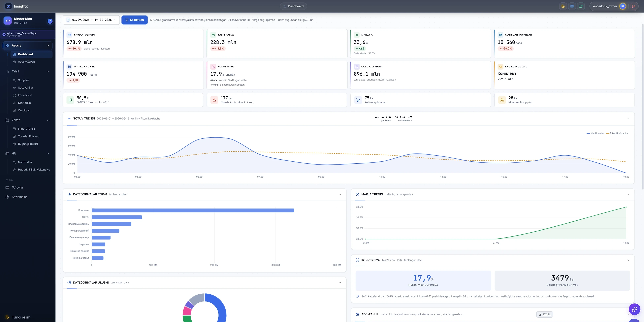The image size is (644, 322).
Task: Click the Dashboard breadcrumb in header
Action: 293,6
